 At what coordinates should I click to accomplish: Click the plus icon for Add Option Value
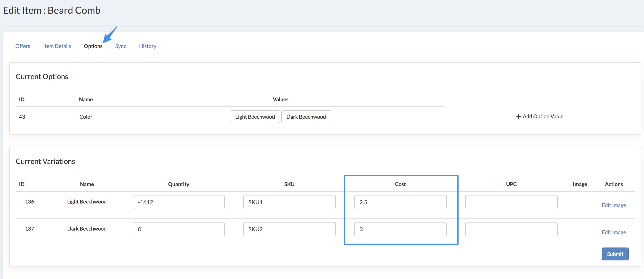[x=519, y=116]
